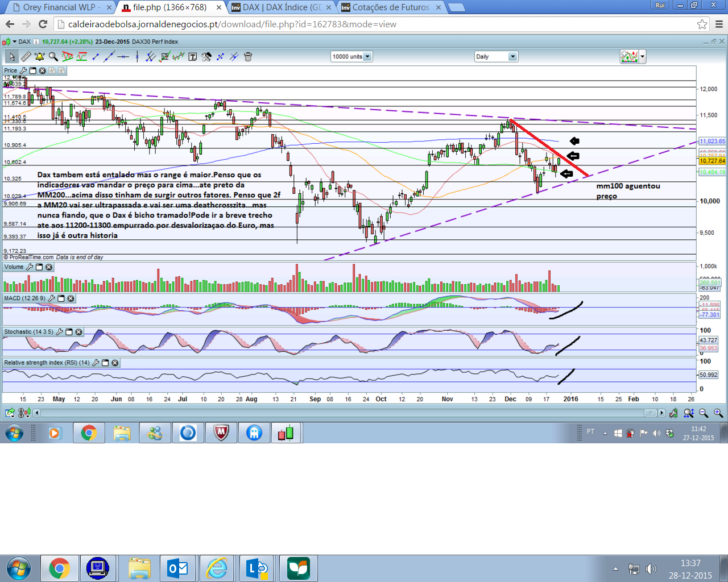
Task: Open the Daily timeframe dropdown
Action: [x=496, y=56]
